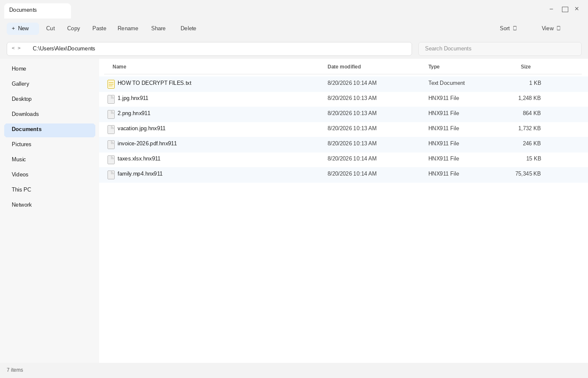
Task: Select the file invoice-2026.pdf.hnx911
Action: pos(344,144)
